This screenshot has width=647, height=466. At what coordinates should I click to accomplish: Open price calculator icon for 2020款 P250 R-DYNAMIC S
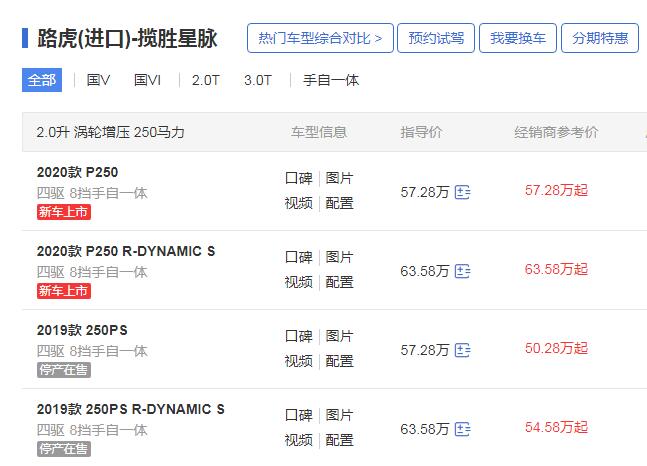[x=462, y=271]
